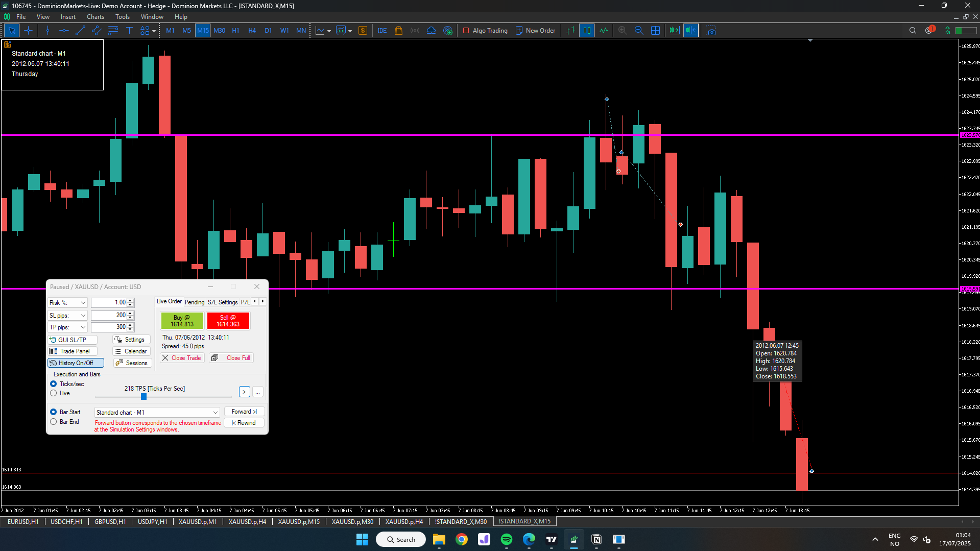The height and width of the screenshot is (551, 980).
Task: Open the account notifications icon
Action: pyautogui.click(x=929, y=30)
